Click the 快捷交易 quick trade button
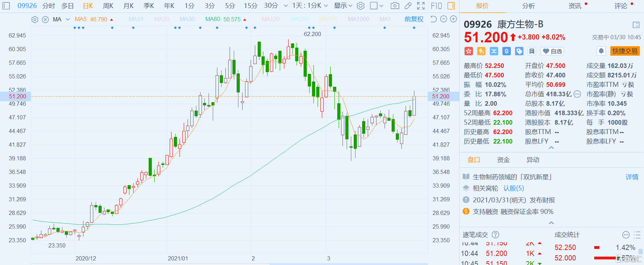This screenshot has width=644, height=265. 625,51
